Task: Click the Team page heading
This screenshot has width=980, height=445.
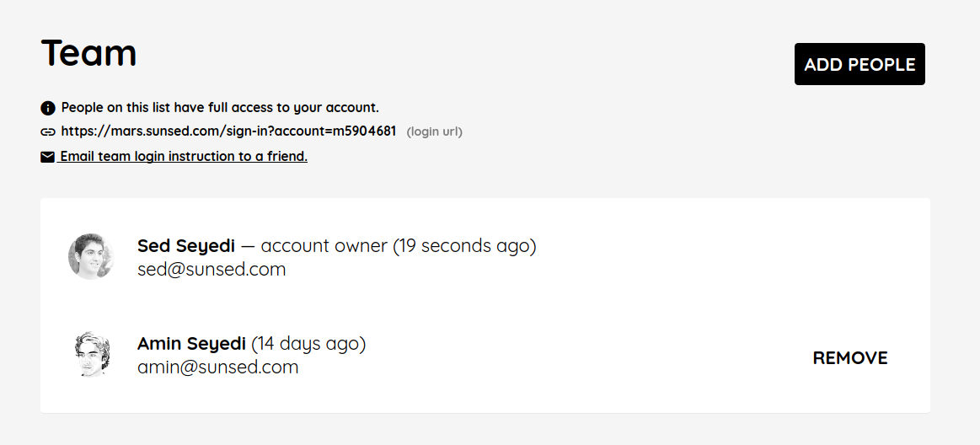Action: tap(88, 52)
